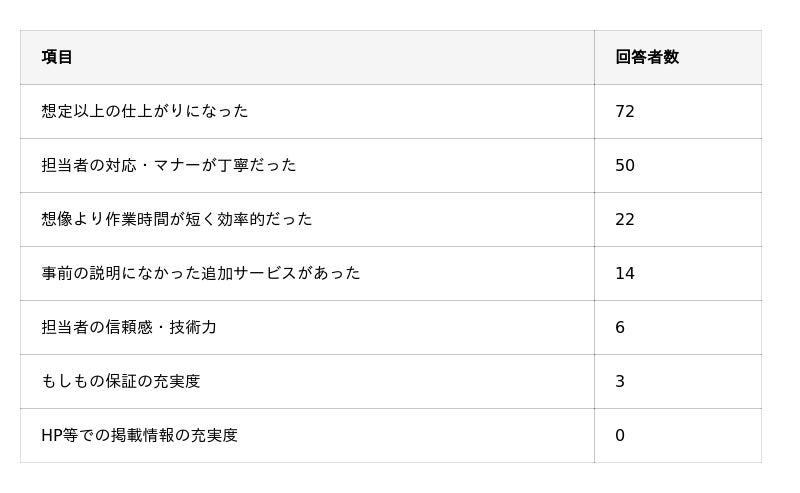Viewport: 800px width, 493px height.
Task: Click the value 72 cell
Action: click(x=625, y=111)
